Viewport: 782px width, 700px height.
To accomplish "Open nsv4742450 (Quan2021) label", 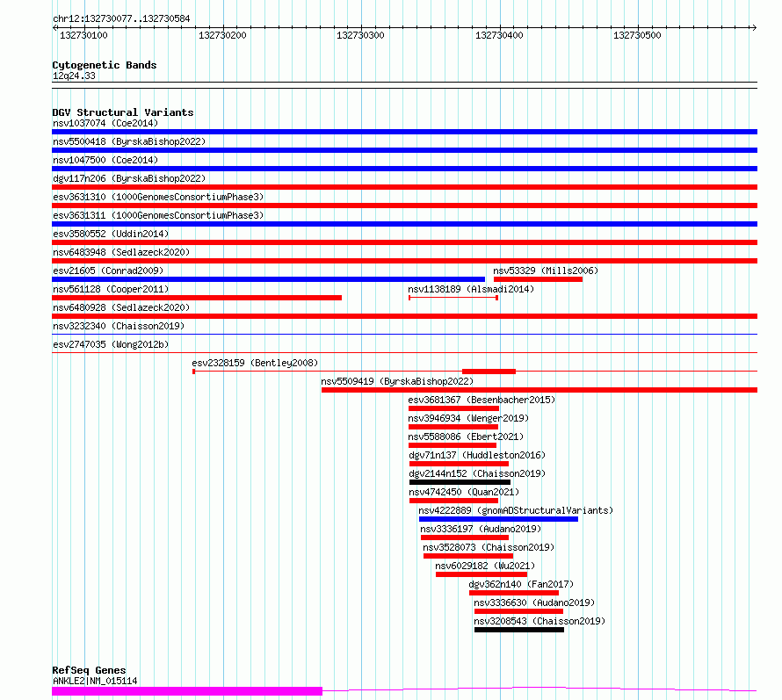I will click(464, 492).
